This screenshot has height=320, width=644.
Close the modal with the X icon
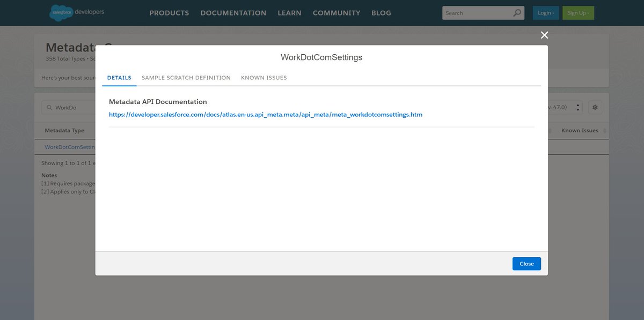pyautogui.click(x=544, y=35)
